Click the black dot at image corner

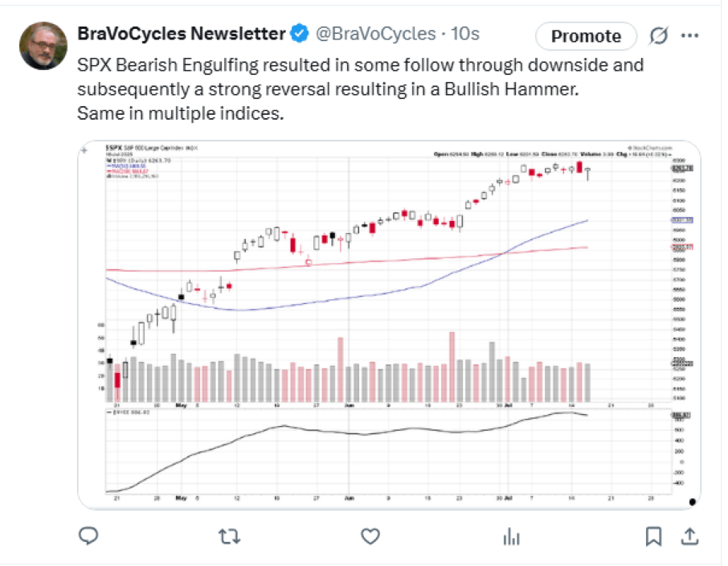tap(693, 502)
